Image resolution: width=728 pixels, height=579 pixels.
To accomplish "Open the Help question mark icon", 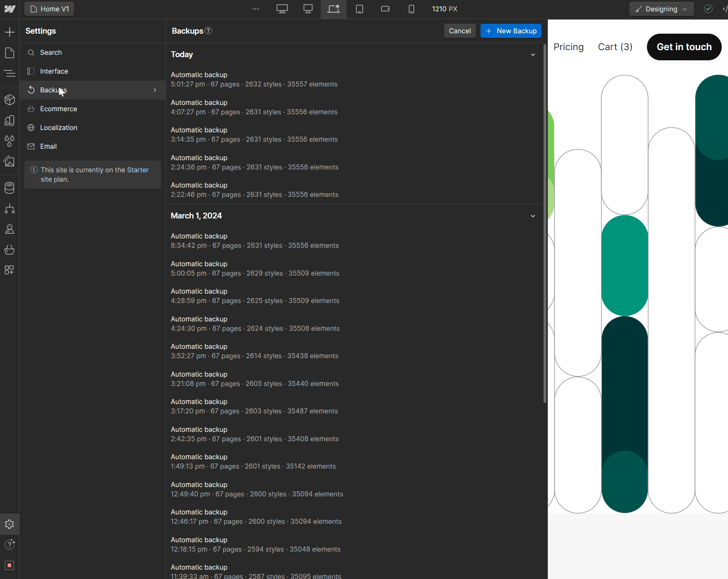I will [x=10, y=544].
